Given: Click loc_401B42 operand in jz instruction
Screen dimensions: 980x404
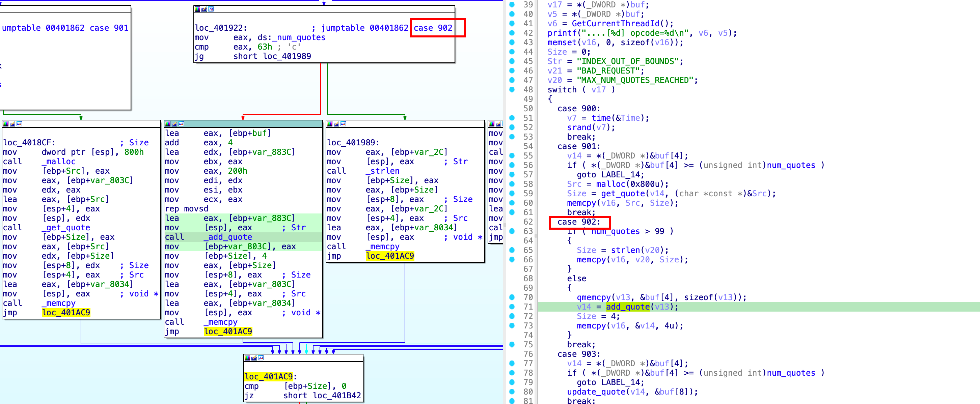Looking at the screenshot, I should 337,396.
